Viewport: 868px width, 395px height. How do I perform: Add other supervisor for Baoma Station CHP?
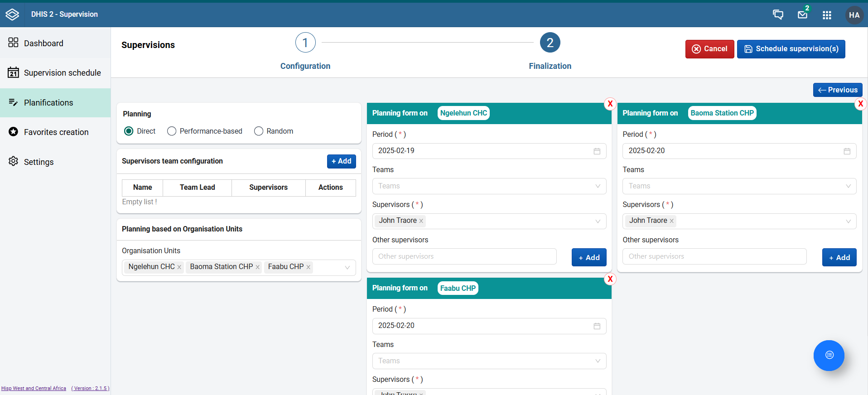[839, 257]
